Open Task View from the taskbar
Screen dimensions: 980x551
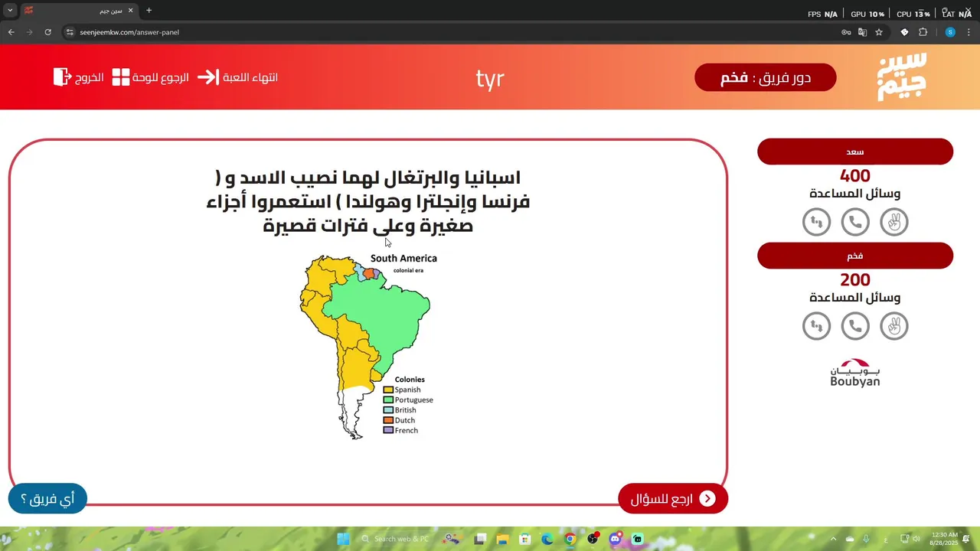tap(480, 539)
